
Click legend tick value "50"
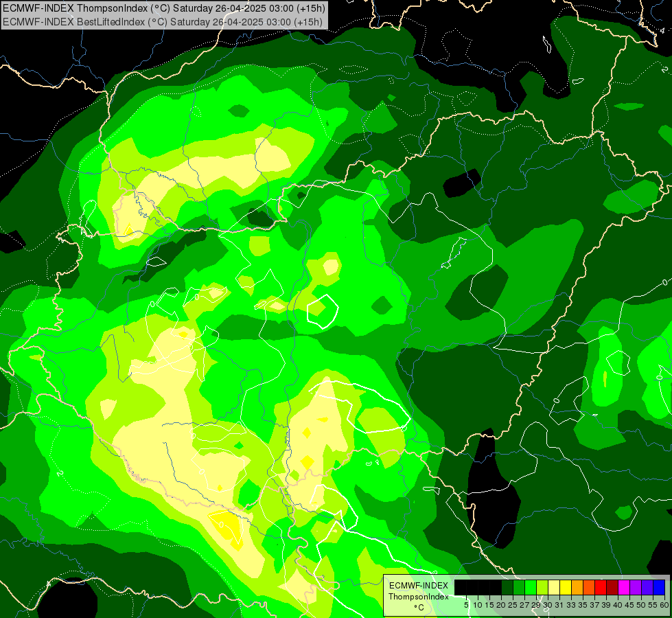[x=640, y=605]
